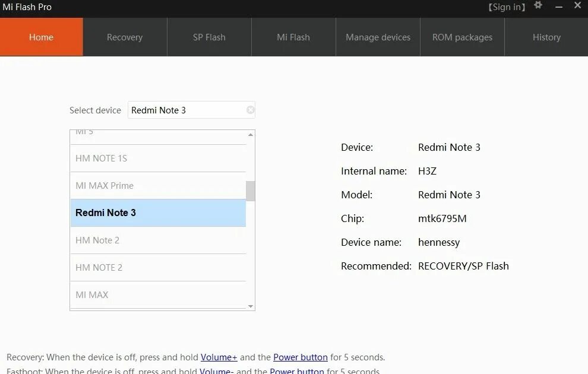Go to the Mi Flash tab
Viewport: 588px width, 374px height.
pos(293,37)
